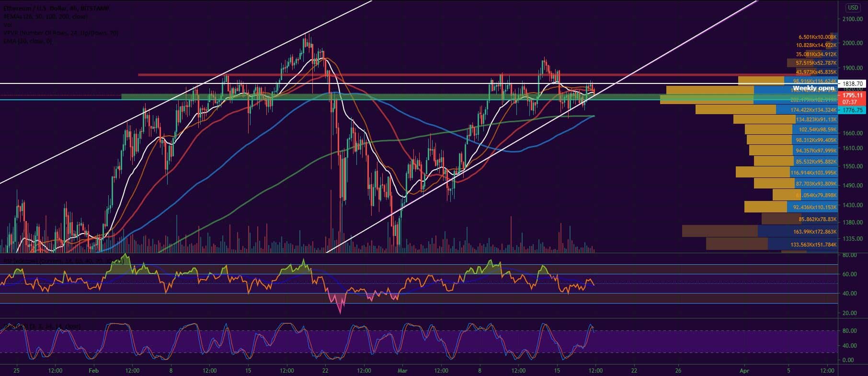Click volume profile row 85.862Kx78.83K
The image size is (868, 376).
817,219
